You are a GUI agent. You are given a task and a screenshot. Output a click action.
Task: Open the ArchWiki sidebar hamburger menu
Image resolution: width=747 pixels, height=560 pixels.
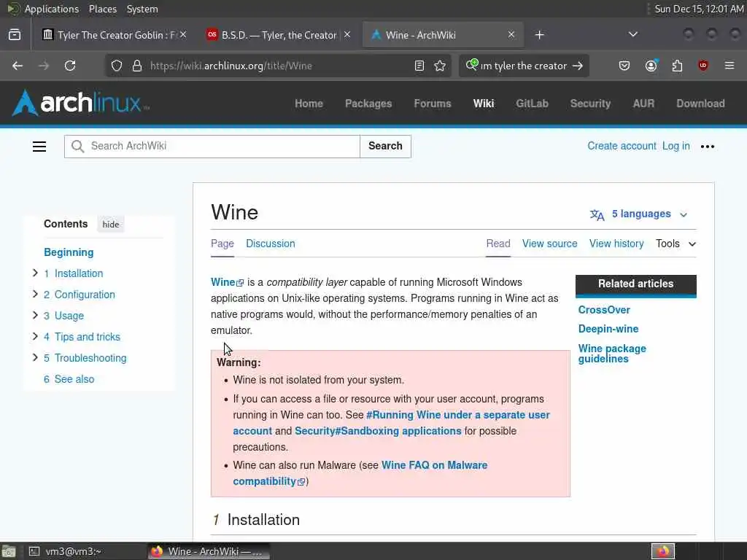(39, 147)
